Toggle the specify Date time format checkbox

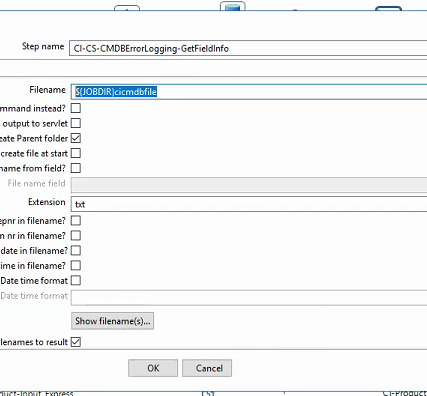pyautogui.click(x=76, y=280)
